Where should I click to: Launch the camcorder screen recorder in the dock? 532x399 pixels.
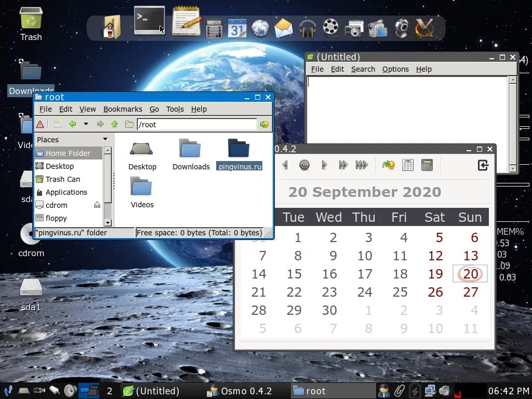378,29
